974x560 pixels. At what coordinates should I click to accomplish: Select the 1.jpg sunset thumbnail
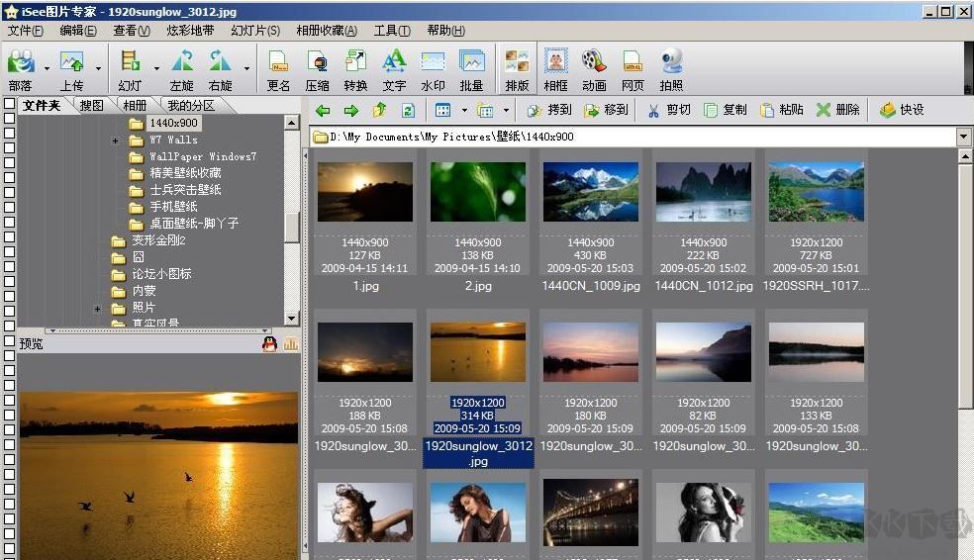click(364, 192)
